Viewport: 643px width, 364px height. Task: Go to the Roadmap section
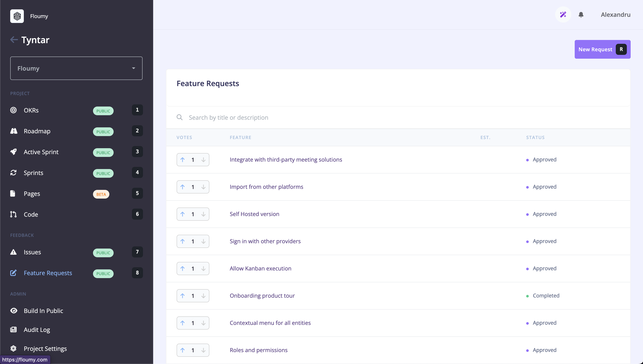point(37,131)
